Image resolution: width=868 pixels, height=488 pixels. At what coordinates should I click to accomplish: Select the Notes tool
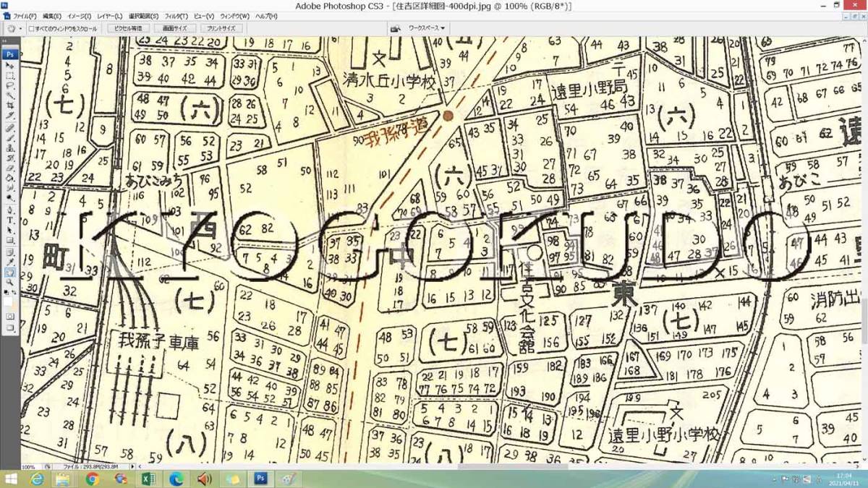coord(10,252)
